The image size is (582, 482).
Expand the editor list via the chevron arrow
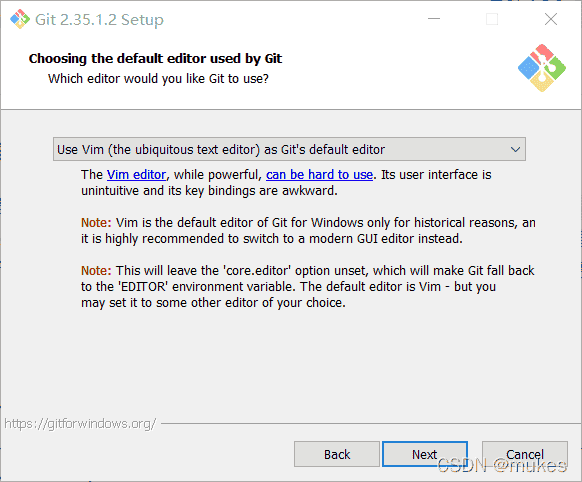click(x=515, y=150)
